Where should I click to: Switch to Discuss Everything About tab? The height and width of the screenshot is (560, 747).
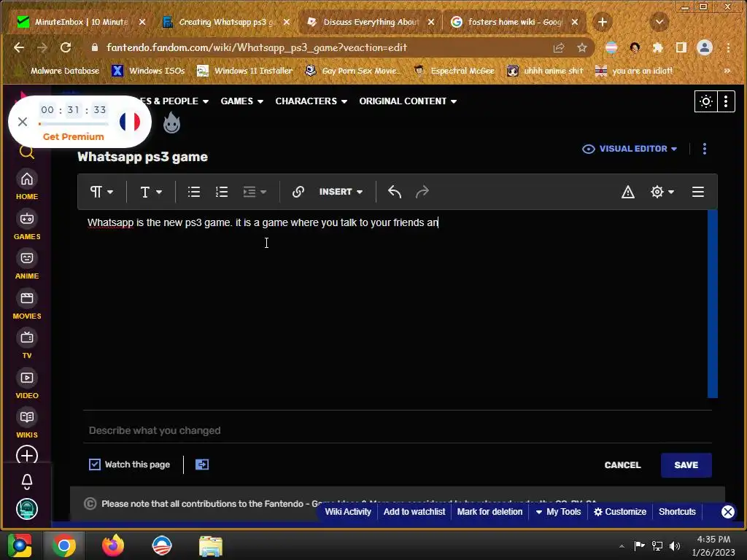(371, 22)
